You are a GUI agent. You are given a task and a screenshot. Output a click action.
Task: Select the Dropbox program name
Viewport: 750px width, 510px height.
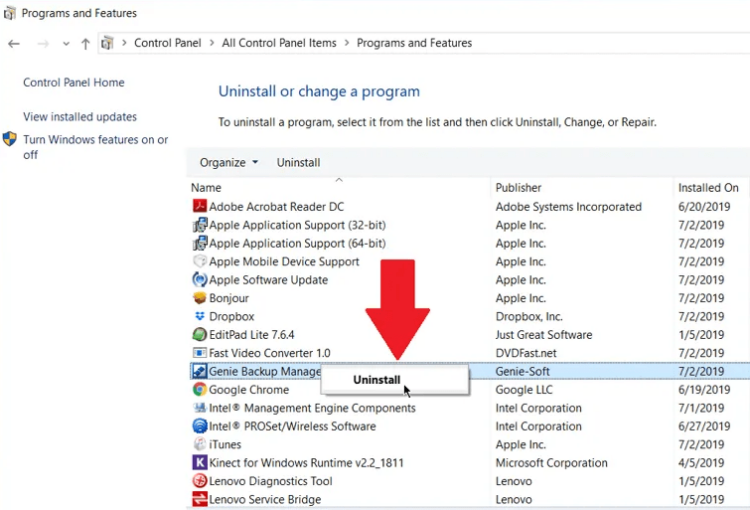coord(232,316)
